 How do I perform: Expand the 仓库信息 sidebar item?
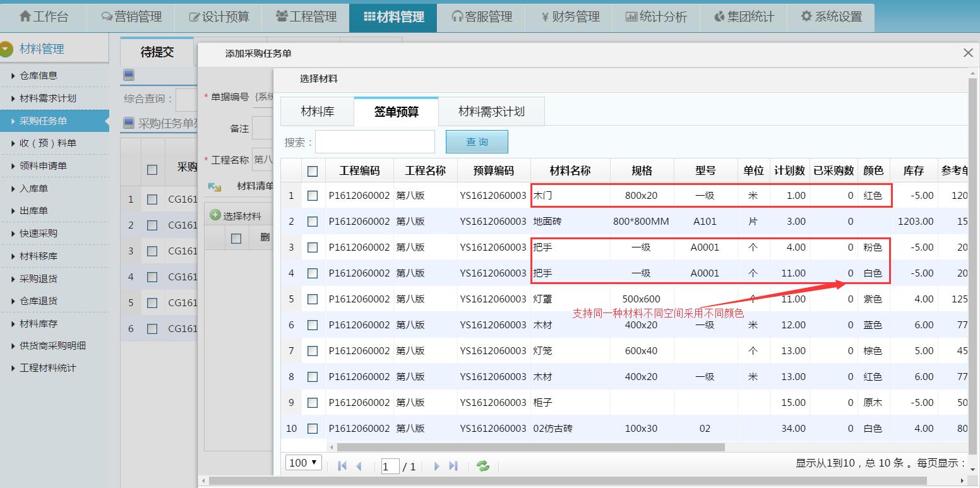click(39, 75)
